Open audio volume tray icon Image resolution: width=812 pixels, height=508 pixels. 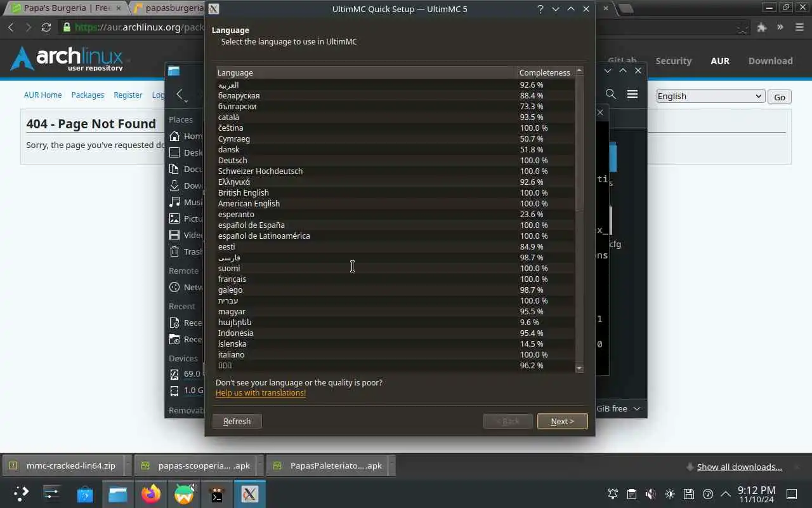[x=651, y=494]
